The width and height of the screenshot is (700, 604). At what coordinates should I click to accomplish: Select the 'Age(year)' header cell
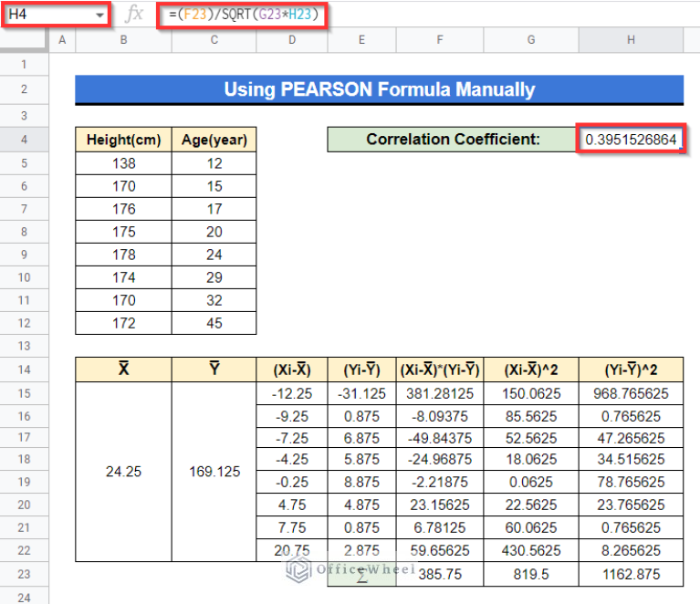pyautogui.click(x=214, y=140)
